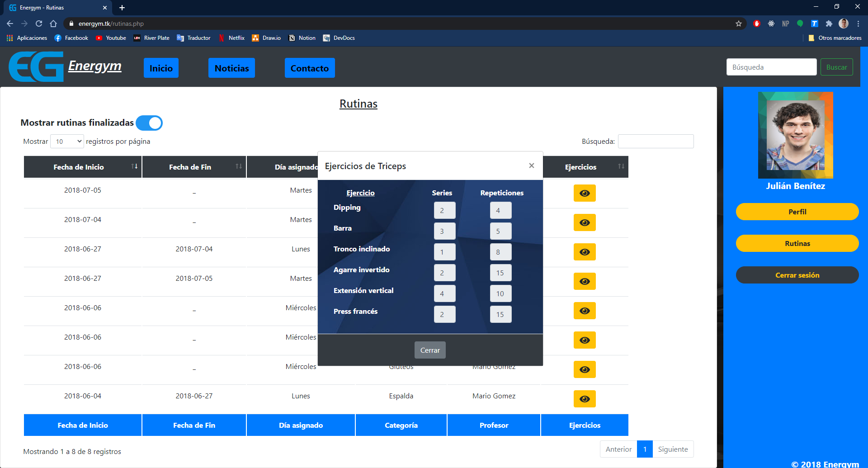This screenshot has height=468, width=868.
Task: Click the Dipping series field
Action: pos(444,210)
